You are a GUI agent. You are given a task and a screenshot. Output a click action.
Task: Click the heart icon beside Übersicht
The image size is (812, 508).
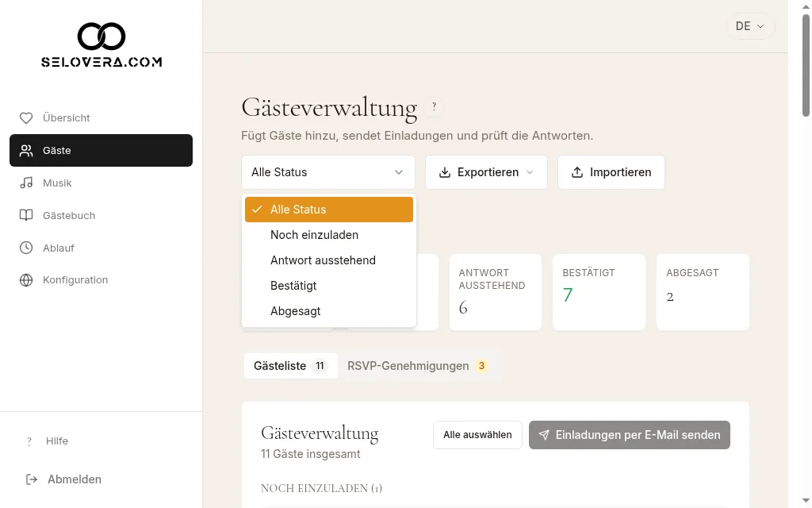point(26,118)
